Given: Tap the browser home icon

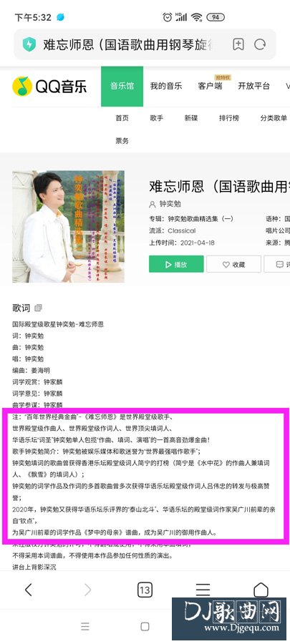Looking at the screenshot, I should pos(261,590).
